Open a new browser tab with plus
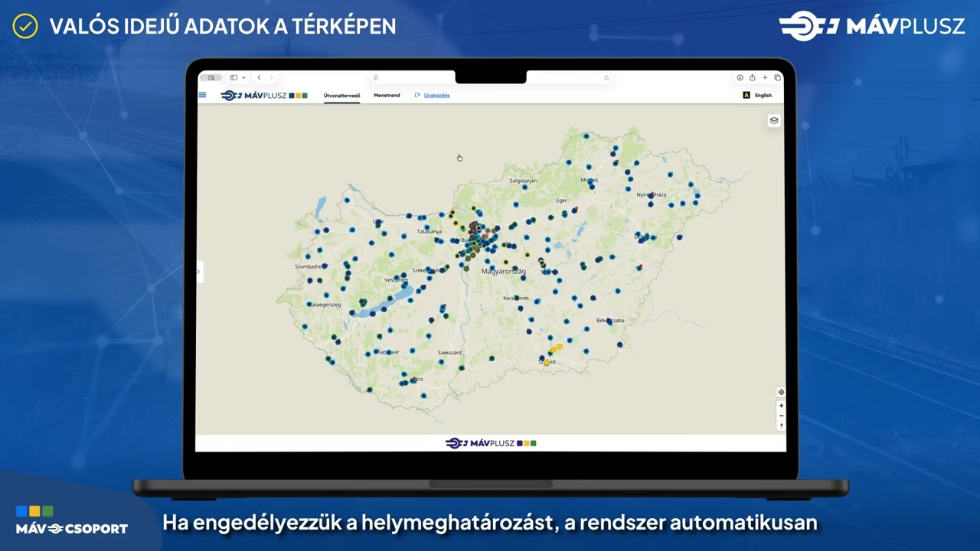Image resolution: width=980 pixels, height=551 pixels. 765,77
